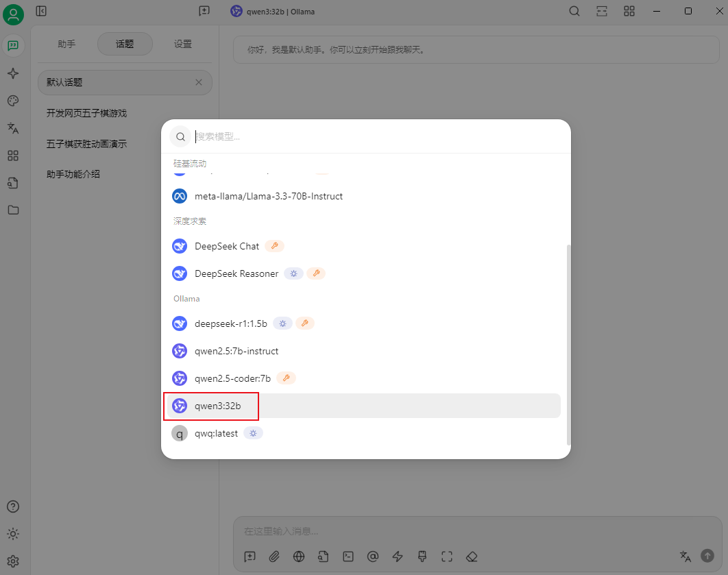This screenshot has height=575, width=728.
Task: Open knowledge base icon in input toolbar
Action: (324, 556)
